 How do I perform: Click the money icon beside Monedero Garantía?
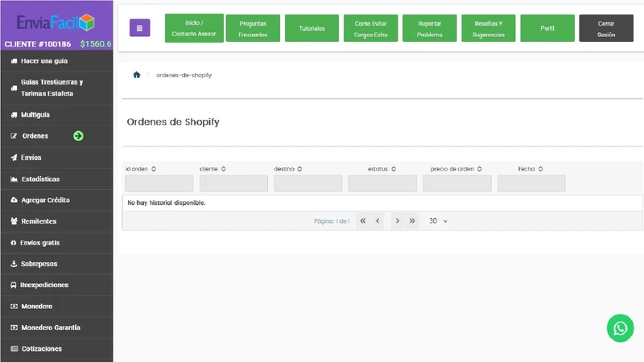coord(14,327)
